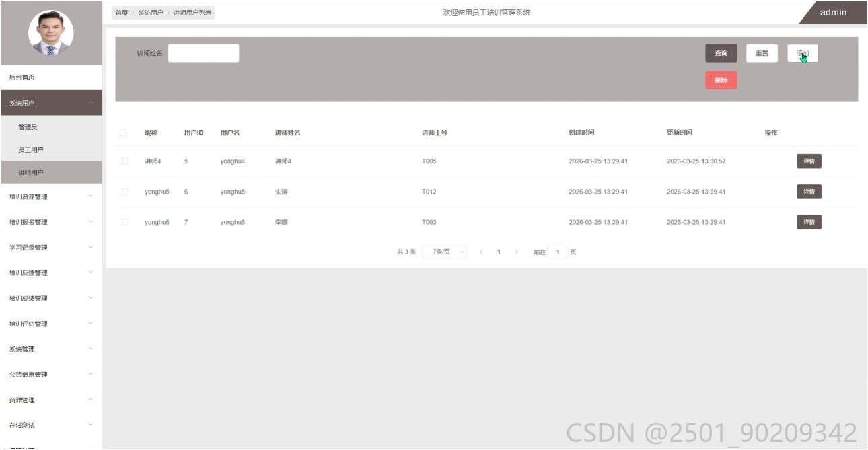This screenshot has width=868, height=450.
Task: Expand the 培训资源管理 sidebar menu
Action: [x=51, y=196]
